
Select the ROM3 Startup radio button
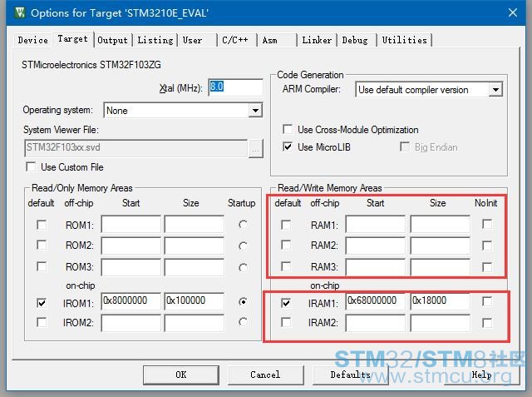pos(243,267)
